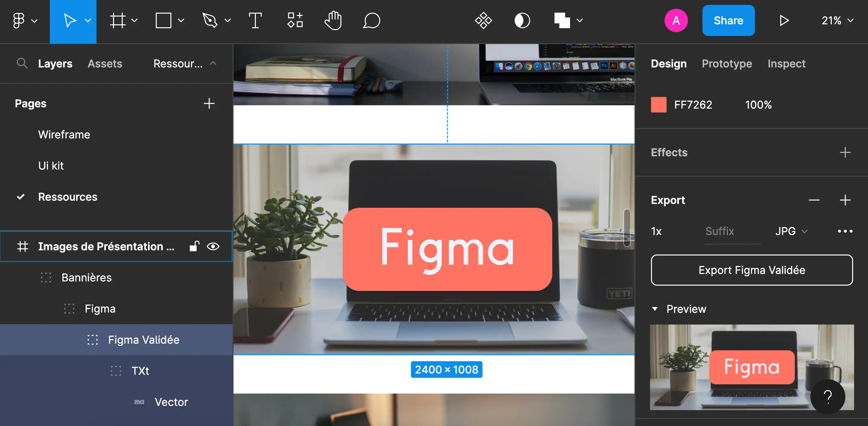Select the Text tool
The image size is (868, 426).
click(255, 21)
